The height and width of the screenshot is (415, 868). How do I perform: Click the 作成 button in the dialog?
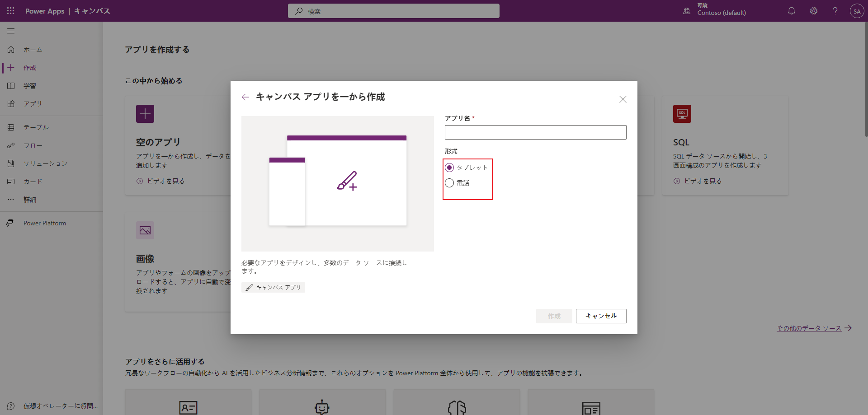(x=554, y=316)
